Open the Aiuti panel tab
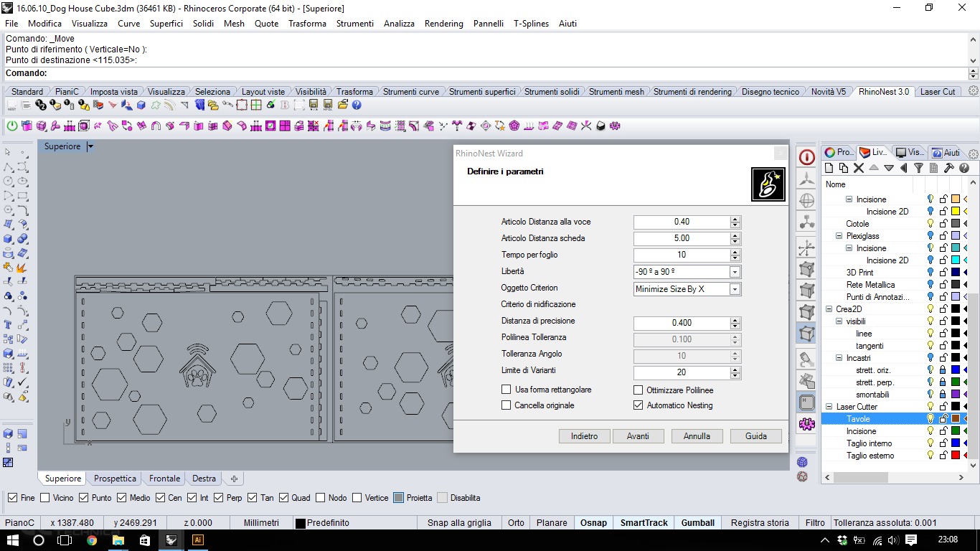 pos(946,152)
